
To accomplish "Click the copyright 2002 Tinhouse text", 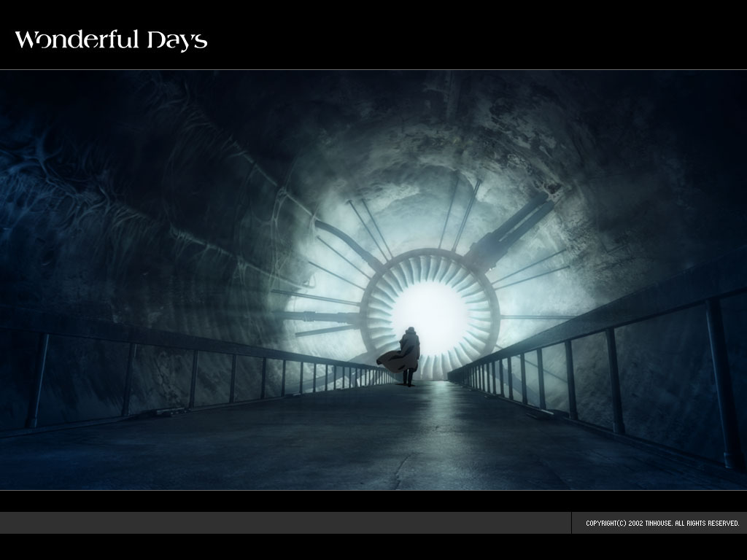I will pos(662,523).
